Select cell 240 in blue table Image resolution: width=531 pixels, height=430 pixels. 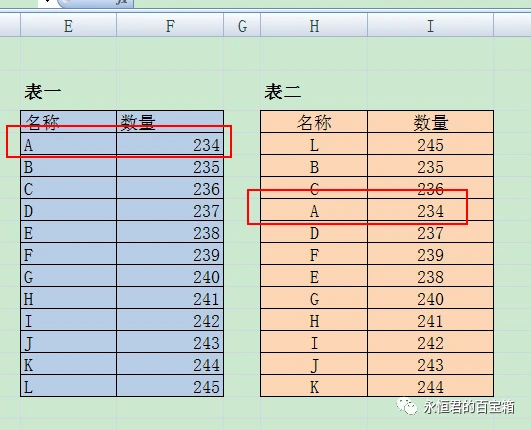coord(170,276)
